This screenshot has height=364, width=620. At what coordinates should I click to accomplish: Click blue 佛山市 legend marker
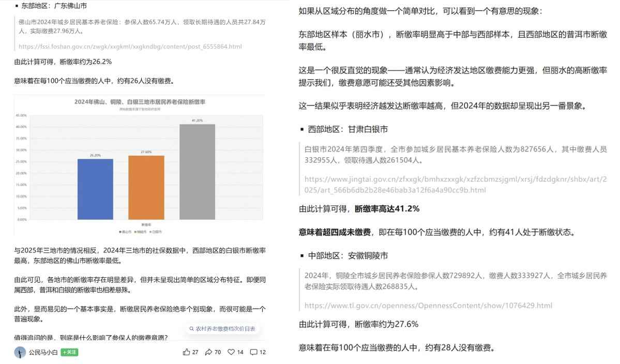[119, 232]
